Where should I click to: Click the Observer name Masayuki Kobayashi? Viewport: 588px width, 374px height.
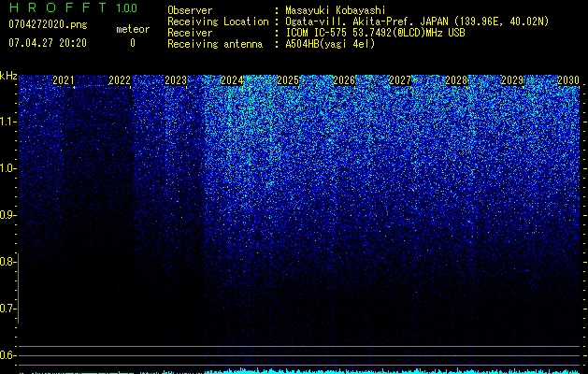pyautogui.click(x=336, y=11)
